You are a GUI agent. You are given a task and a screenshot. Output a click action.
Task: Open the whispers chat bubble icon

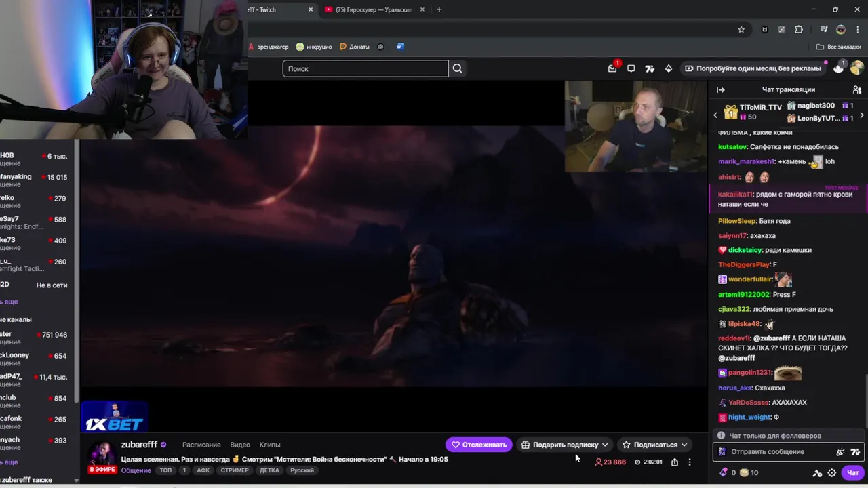tap(631, 68)
